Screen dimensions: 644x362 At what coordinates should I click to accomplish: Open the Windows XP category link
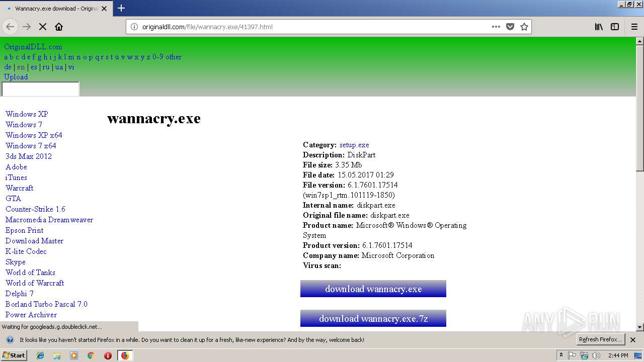27,114
